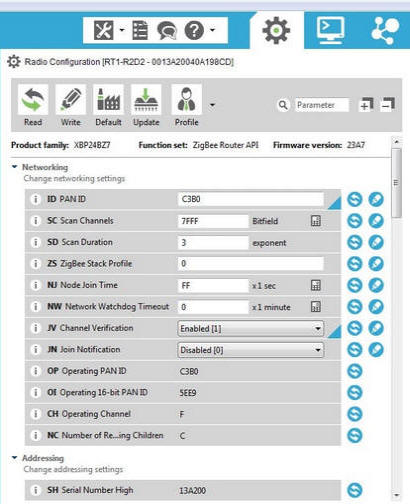
Task: Collapse the Addressing section
Action: (x=14, y=458)
